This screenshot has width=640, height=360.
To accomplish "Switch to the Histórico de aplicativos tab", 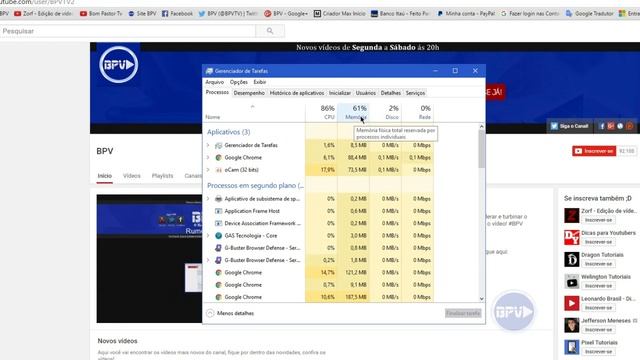I will coord(297,93).
